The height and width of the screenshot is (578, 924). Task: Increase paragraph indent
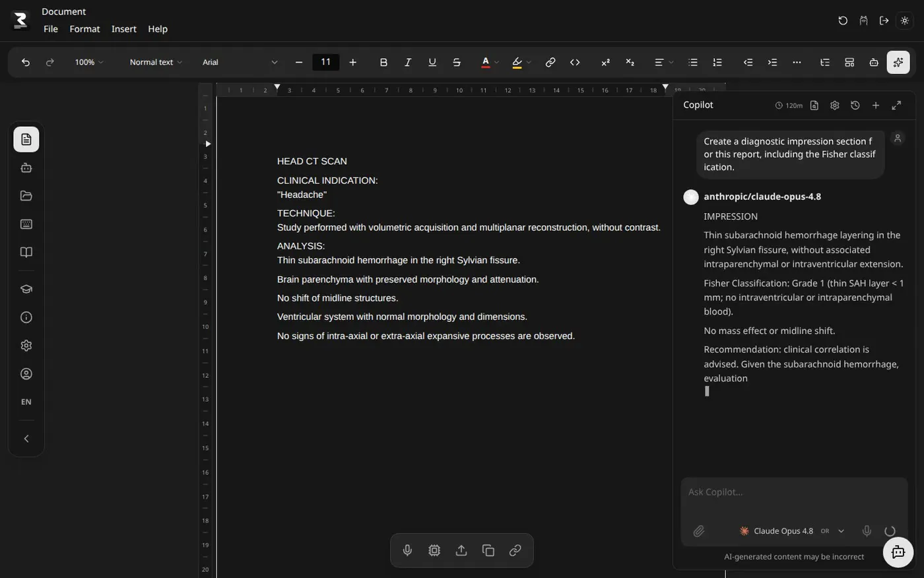772,62
